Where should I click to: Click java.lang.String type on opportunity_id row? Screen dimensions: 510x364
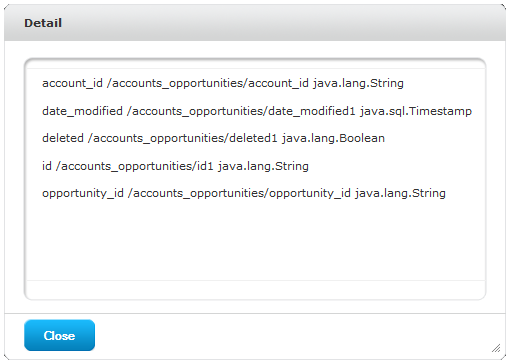[400, 193]
